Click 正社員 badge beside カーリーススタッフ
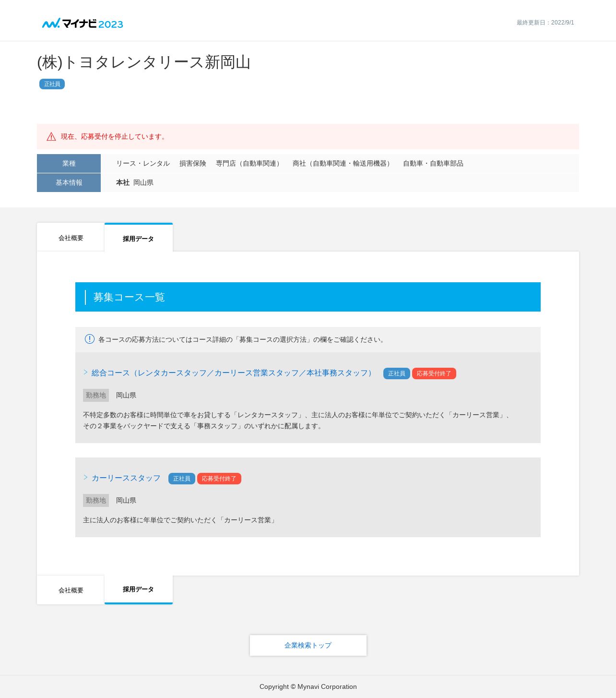Screen dimensions: 616x698 pyautogui.click(x=182, y=479)
